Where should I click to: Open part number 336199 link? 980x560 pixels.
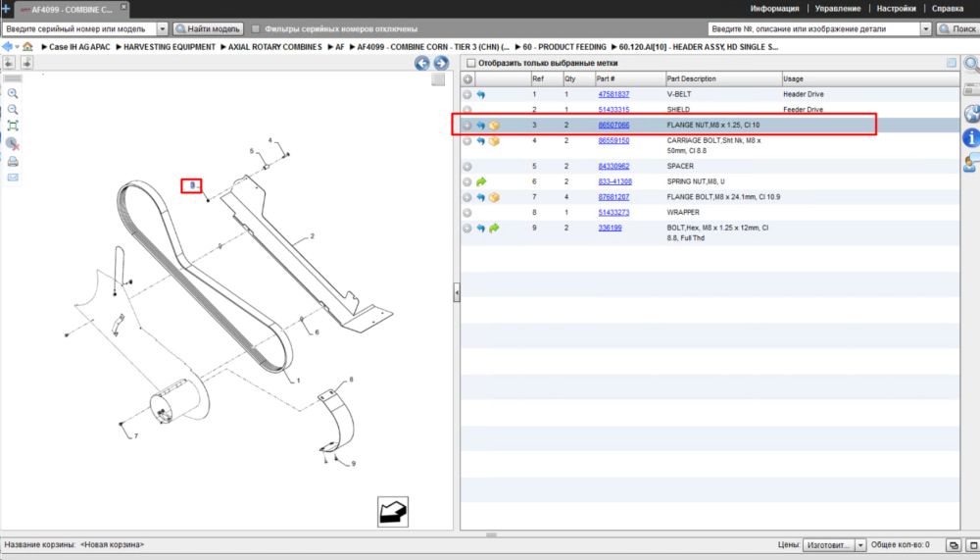[x=610, y=228]
